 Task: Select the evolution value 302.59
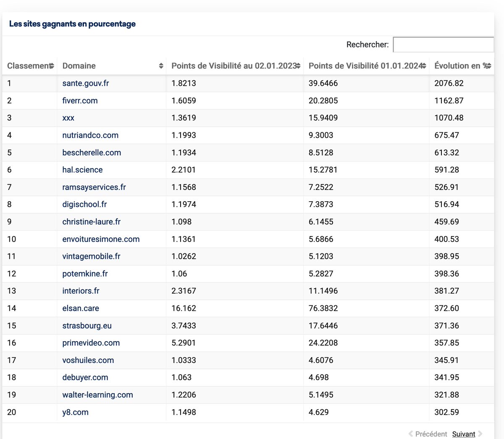coord(446,412)
